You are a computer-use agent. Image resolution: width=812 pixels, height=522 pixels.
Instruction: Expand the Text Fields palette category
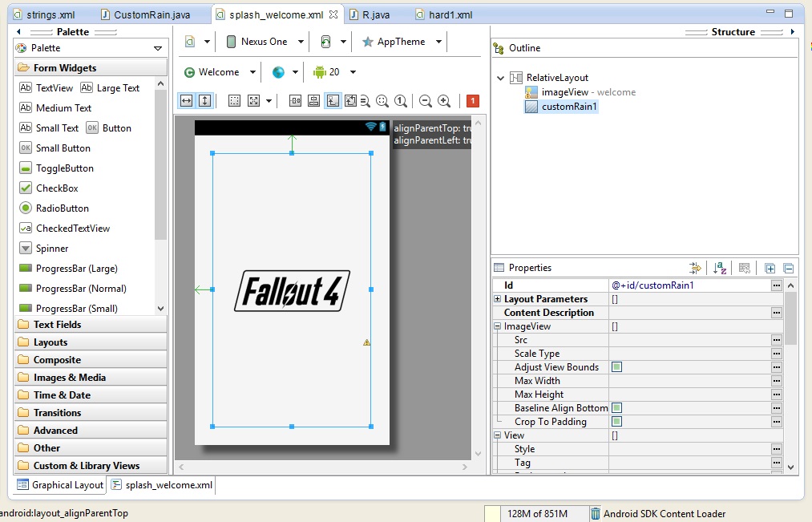coord(91,325)
